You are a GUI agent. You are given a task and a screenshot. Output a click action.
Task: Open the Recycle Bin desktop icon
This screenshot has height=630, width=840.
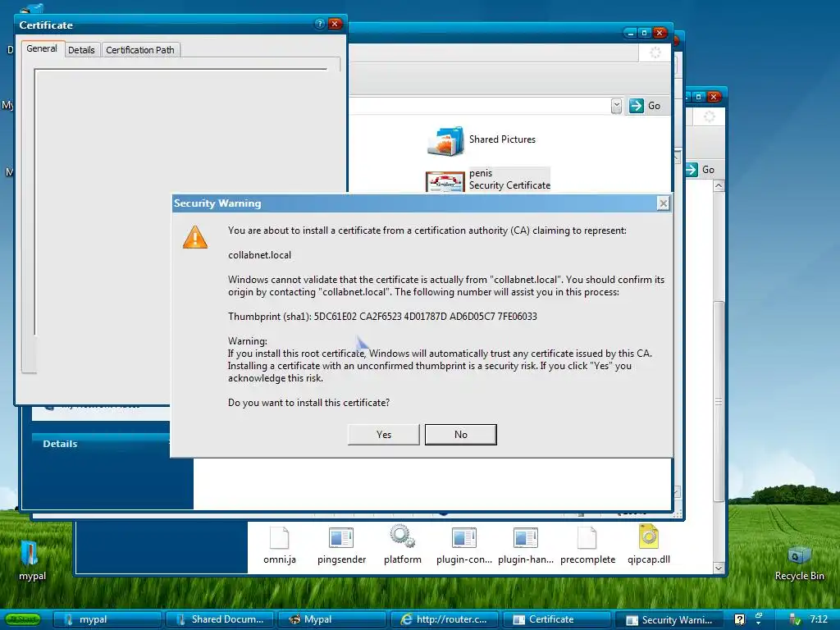click(x=799, y=556)
